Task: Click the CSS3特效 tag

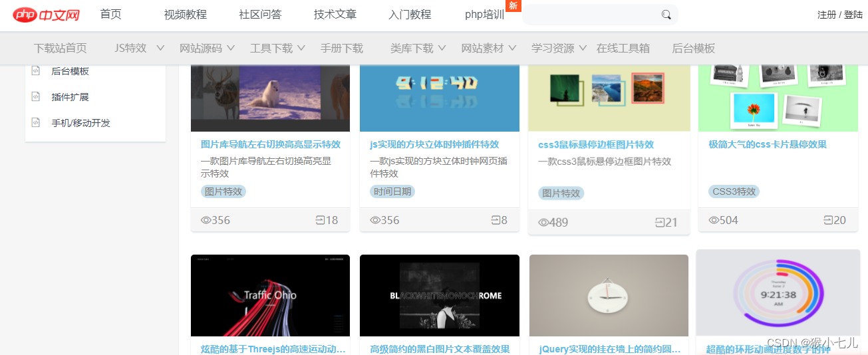Action: pyautogui.click(x=734, y=191)
